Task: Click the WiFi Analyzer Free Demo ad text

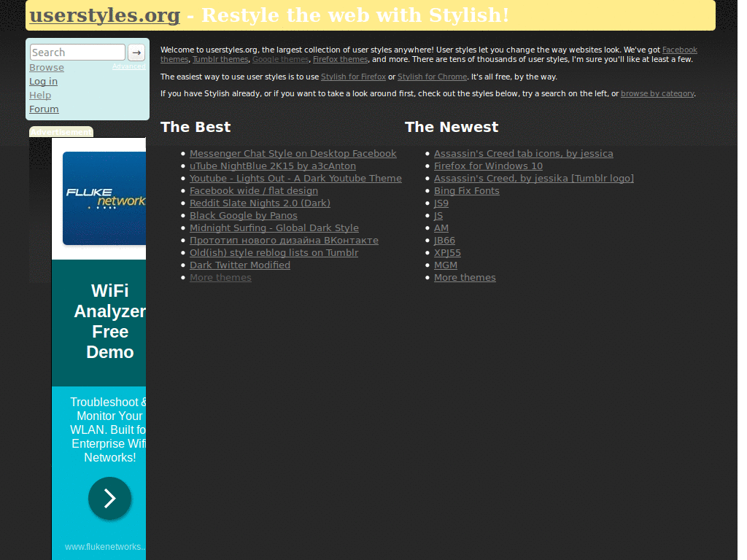Action: point(109,322)
